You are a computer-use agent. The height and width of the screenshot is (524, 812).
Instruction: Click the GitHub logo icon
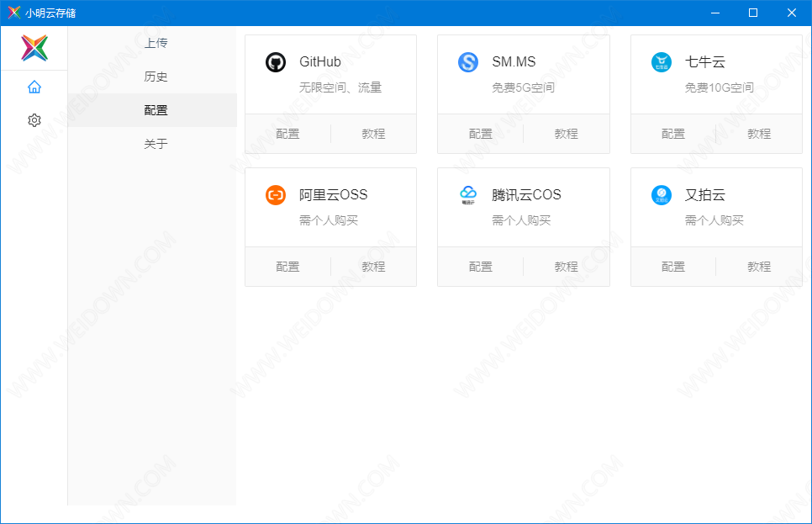tap(276, 62)
